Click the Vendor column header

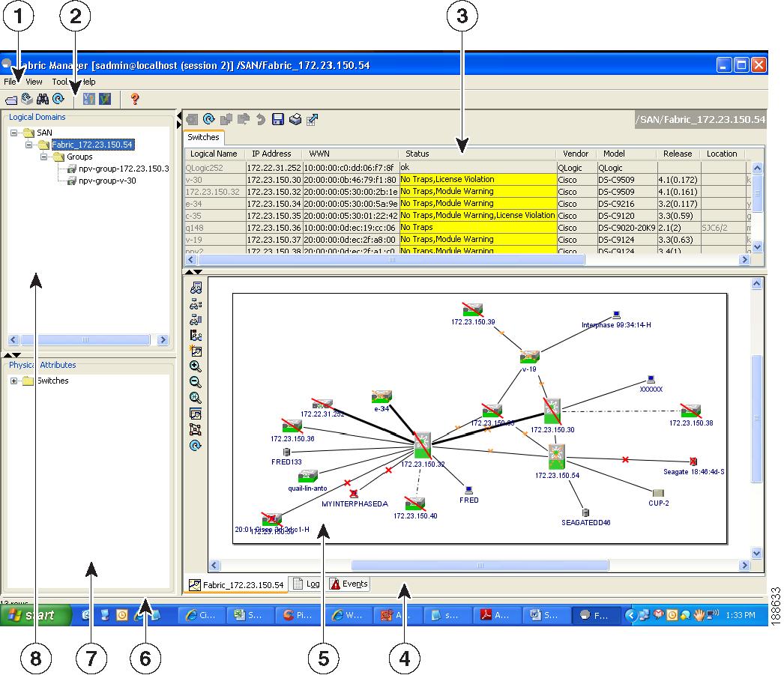(x=576, y=154)
